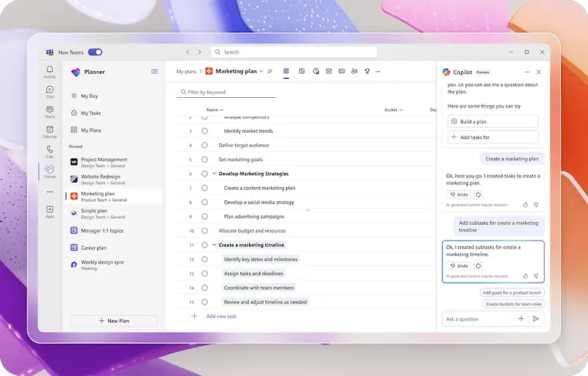
Task: Click the New Plan button
Action: [x=113, y=321]
